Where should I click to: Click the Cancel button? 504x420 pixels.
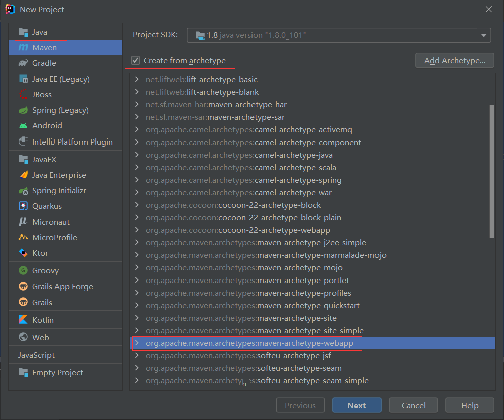pos(413,405)
